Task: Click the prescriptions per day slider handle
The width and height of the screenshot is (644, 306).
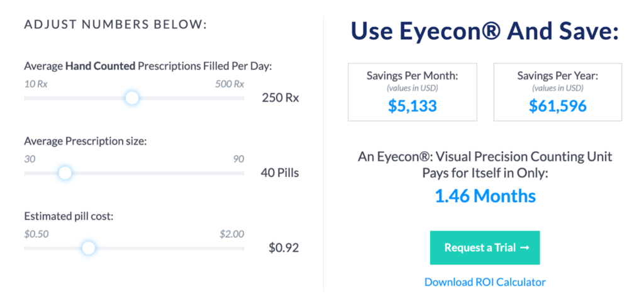Action: click(132, 98)
